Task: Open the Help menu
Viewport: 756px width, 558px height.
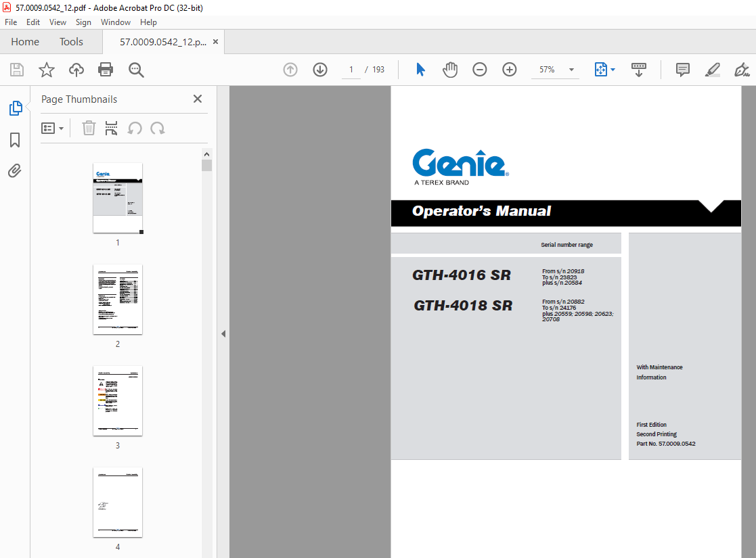Action: 148,22
